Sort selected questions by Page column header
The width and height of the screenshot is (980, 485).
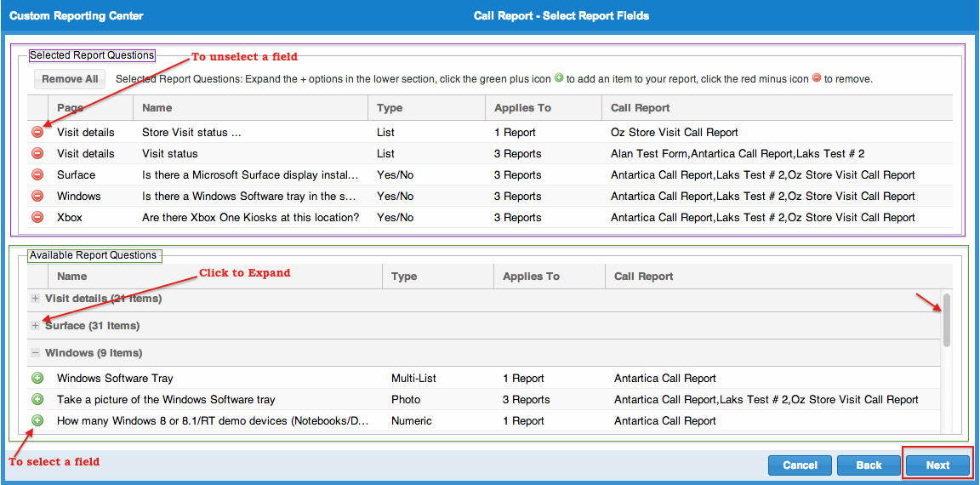70,108
